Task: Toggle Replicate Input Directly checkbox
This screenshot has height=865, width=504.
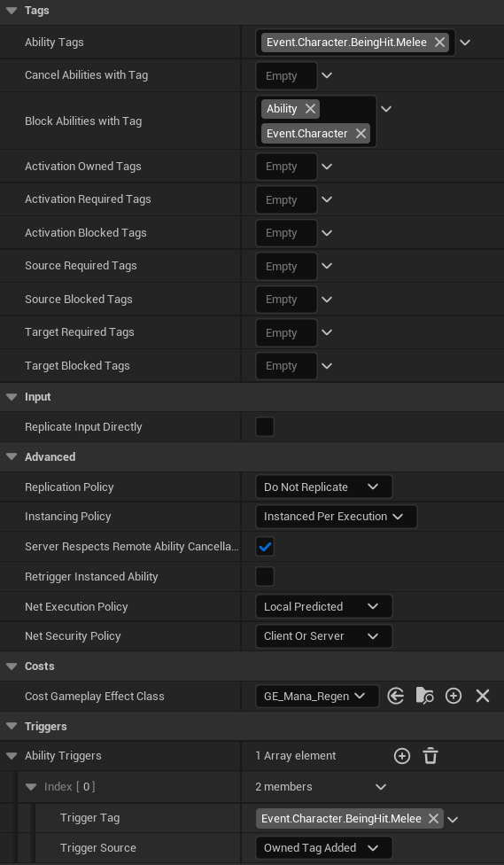Action: (x=265, y=427)
